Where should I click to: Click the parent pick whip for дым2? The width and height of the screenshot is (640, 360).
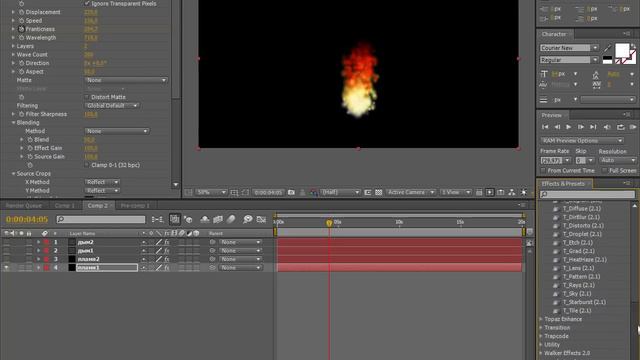212,242
